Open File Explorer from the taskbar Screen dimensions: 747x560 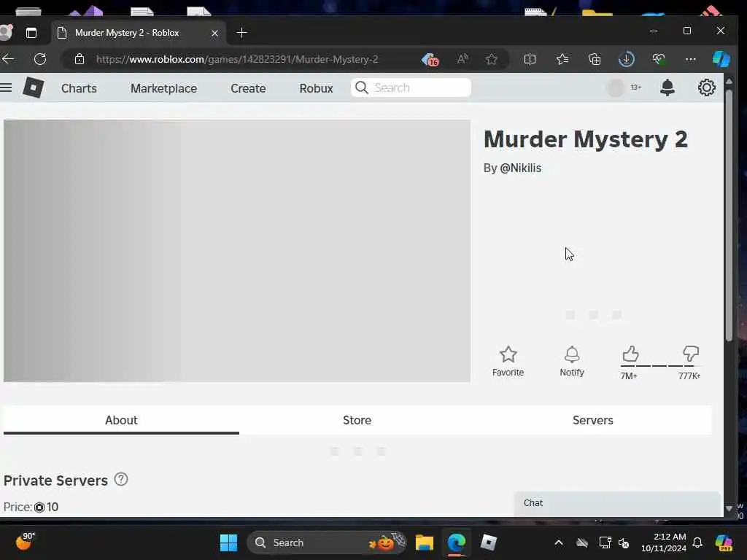(x=424, y=542)
